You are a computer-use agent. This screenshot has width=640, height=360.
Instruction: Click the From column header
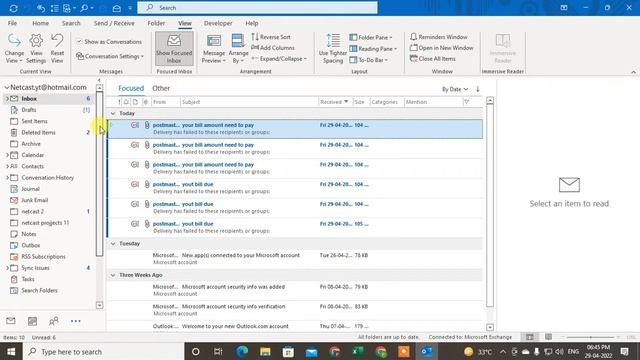[166, 102]
